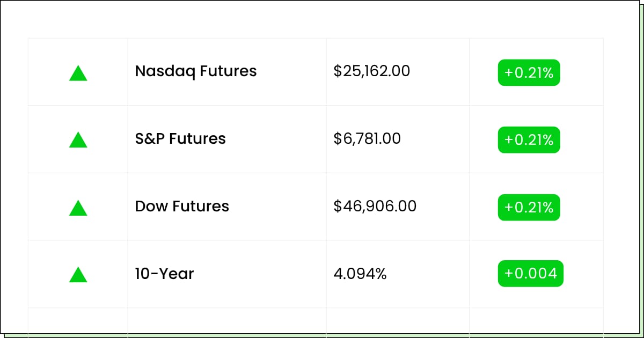Click the green up arrow beside S&P Futures

(x=78, y=140)
